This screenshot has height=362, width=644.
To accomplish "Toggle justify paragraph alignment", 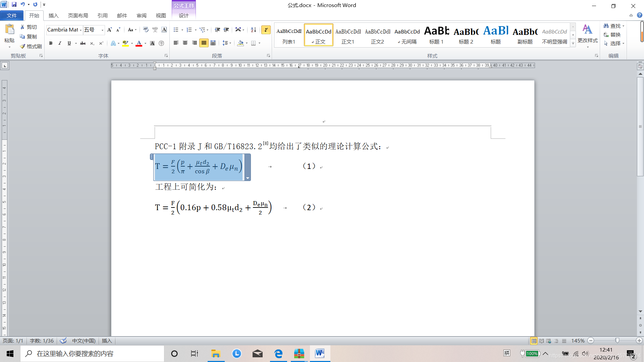I will click(204, 43).
